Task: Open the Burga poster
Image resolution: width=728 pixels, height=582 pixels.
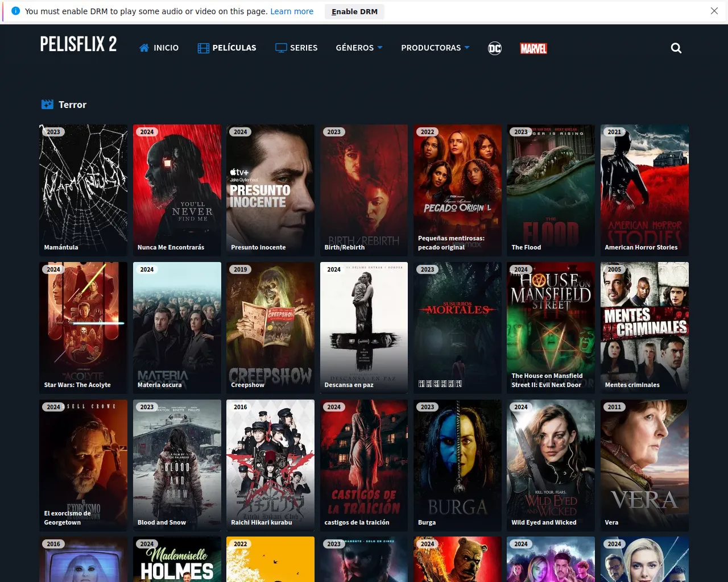Action: click(457, 465)
